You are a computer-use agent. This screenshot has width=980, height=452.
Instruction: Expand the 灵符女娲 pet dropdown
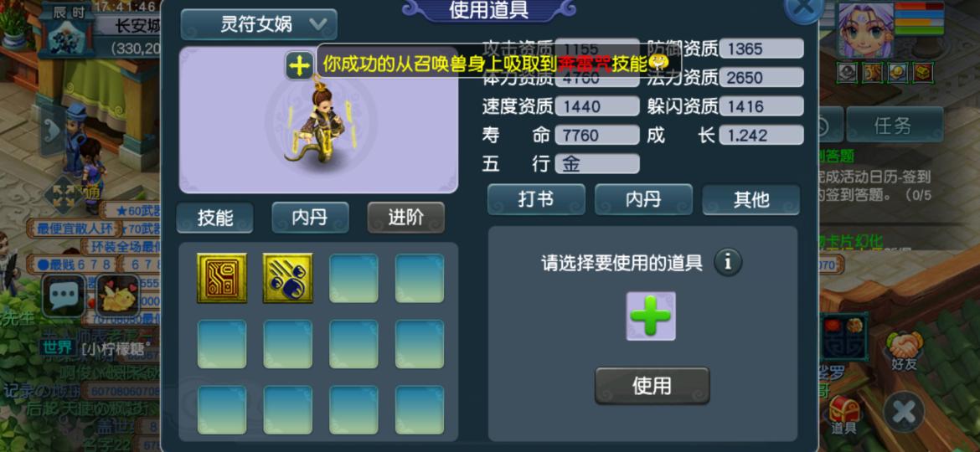click(259, 24)
